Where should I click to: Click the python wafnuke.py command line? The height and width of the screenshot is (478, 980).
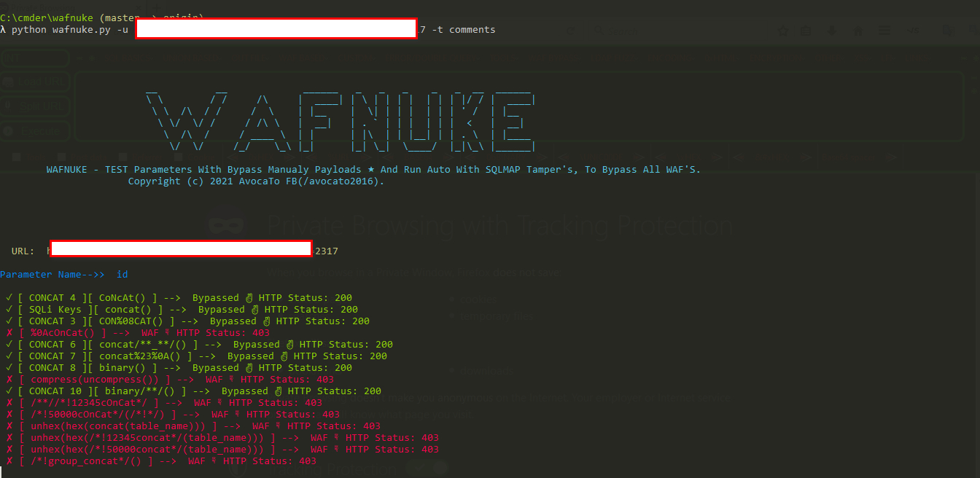248,30
